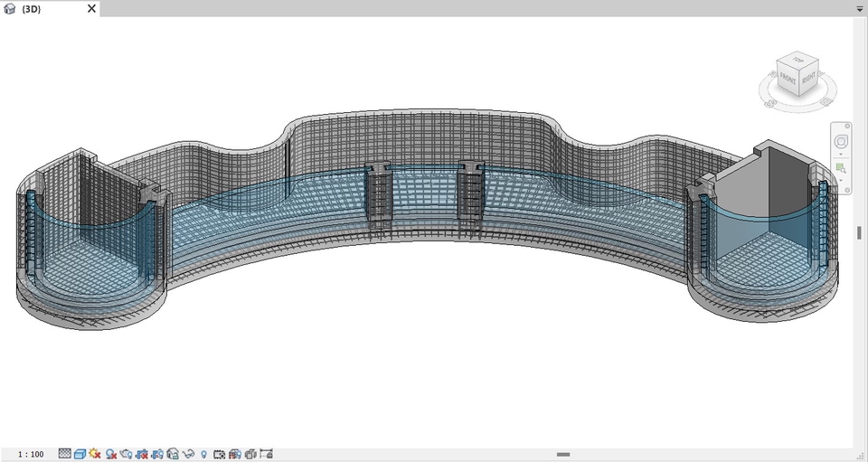Open the teapot rendering dialog icon
The height and width of the screenshot is (462, 868).
pos(127,454)
